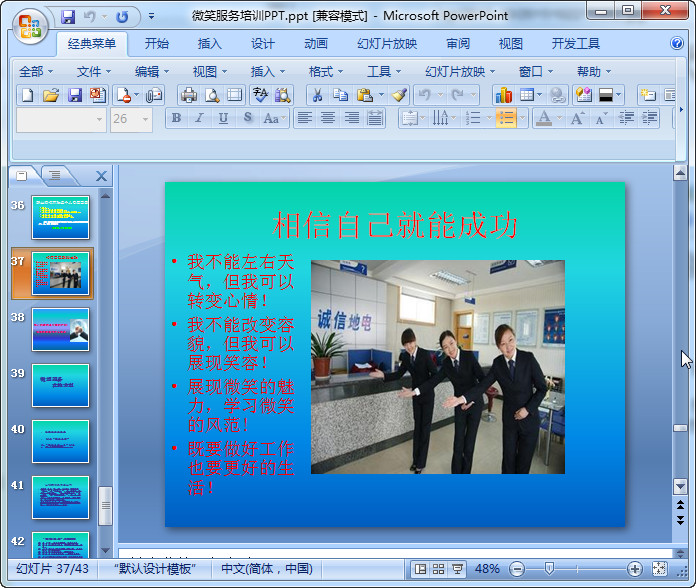Copy selection with the copy icon
The height and width of the screenshot is (588, 696).
(x=340, y=95)
